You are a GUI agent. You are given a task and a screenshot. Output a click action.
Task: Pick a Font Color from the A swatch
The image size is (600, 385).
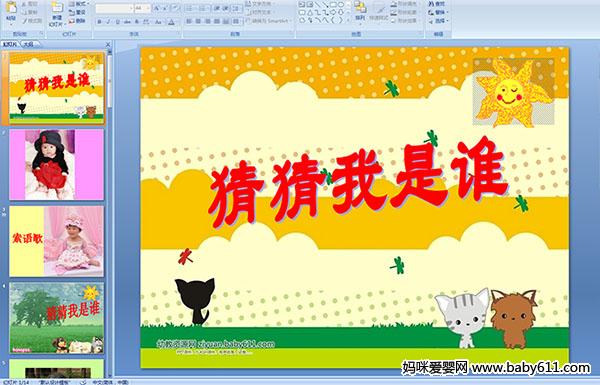[x=171, y=22]
